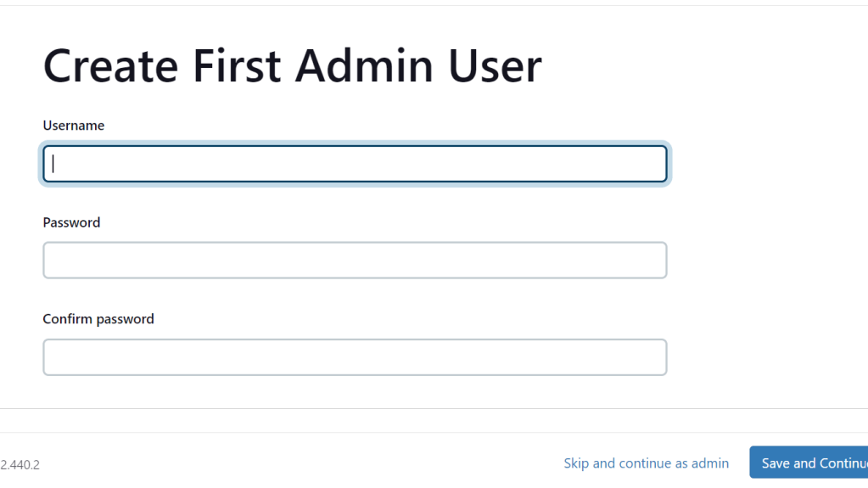
Task: Click the word Confirm in field label
Action: (x=68, y=319)
